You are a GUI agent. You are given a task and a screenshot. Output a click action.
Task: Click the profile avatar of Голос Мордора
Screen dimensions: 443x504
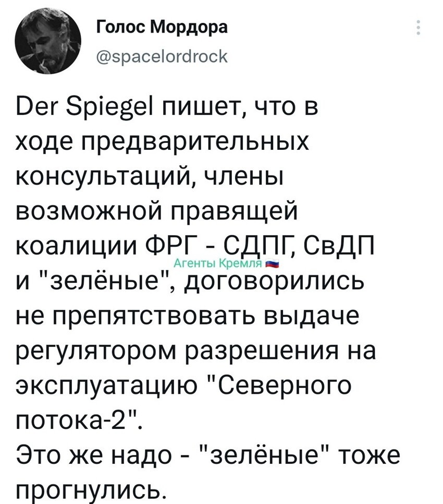(x=48, y=41)
